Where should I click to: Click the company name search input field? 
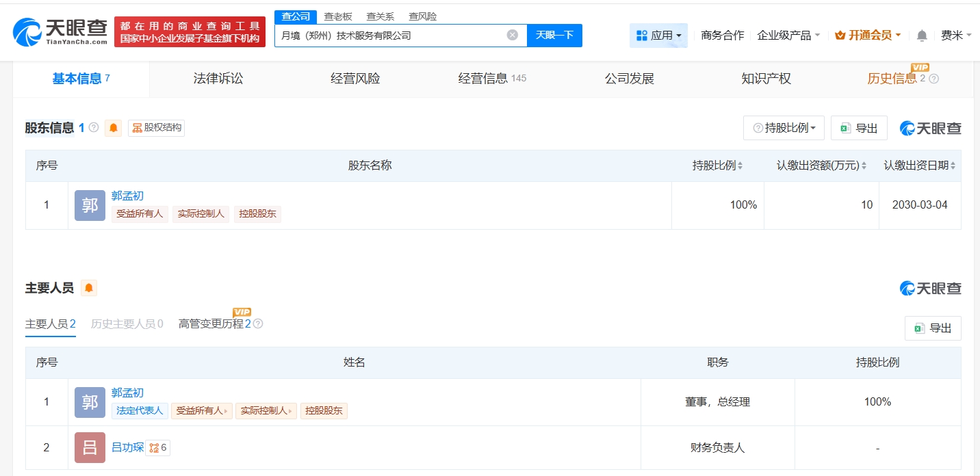[390, 35]
